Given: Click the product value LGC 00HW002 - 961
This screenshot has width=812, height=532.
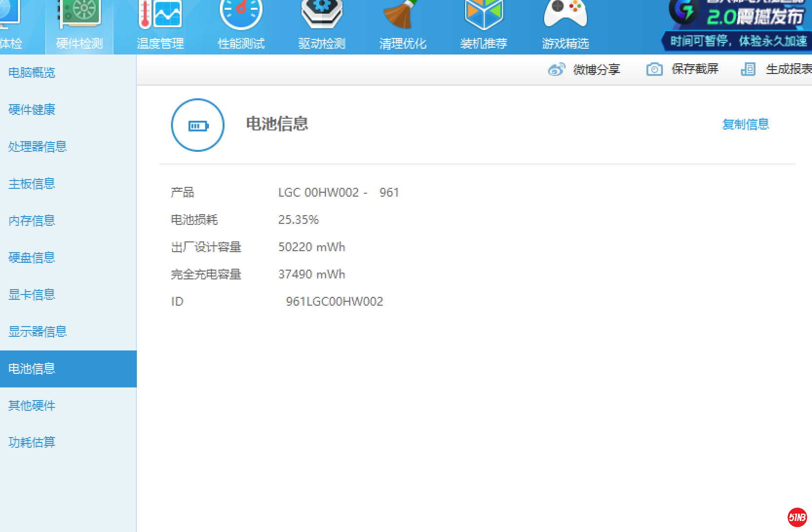Looking at the screenshot, I should click(x=339, y=193).
